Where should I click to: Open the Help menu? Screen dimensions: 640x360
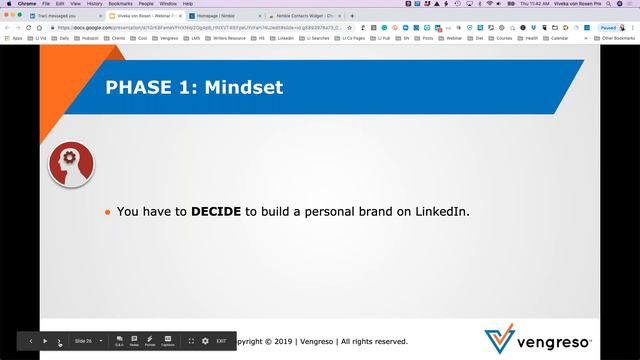[188, 4]
